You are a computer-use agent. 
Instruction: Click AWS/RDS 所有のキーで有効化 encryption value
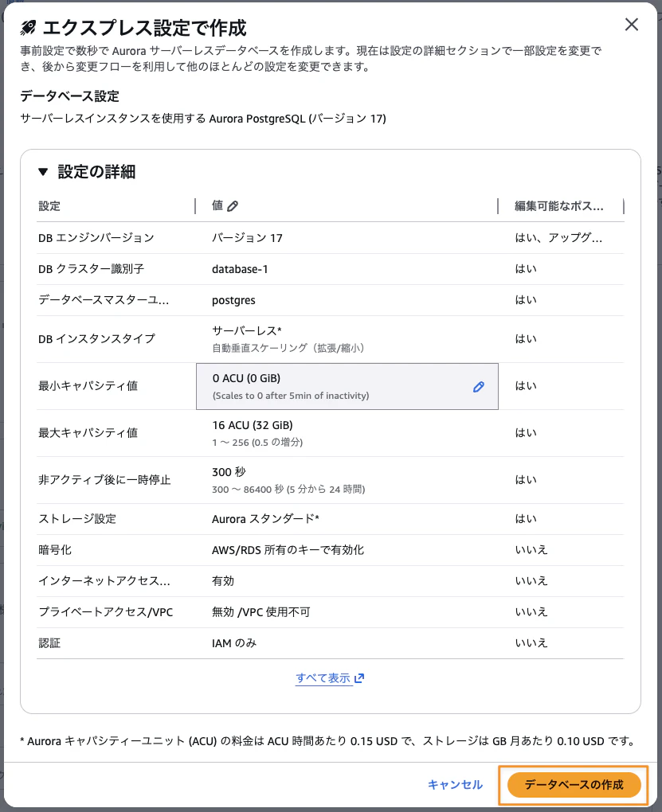[x=288, y=550]
